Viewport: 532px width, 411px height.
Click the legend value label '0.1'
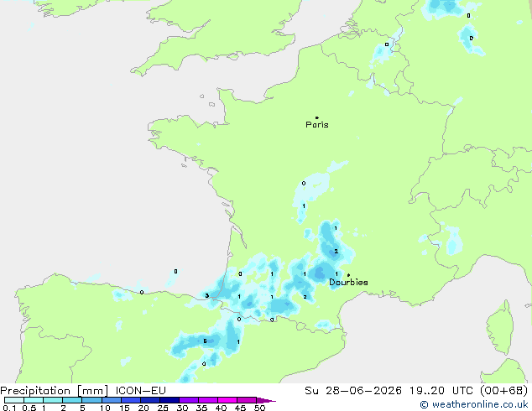9,408
